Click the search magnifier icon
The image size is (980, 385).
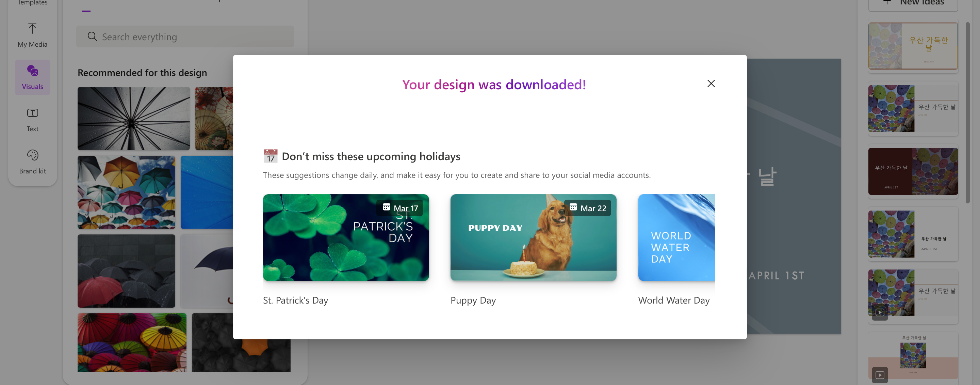(x=93, y=36)
